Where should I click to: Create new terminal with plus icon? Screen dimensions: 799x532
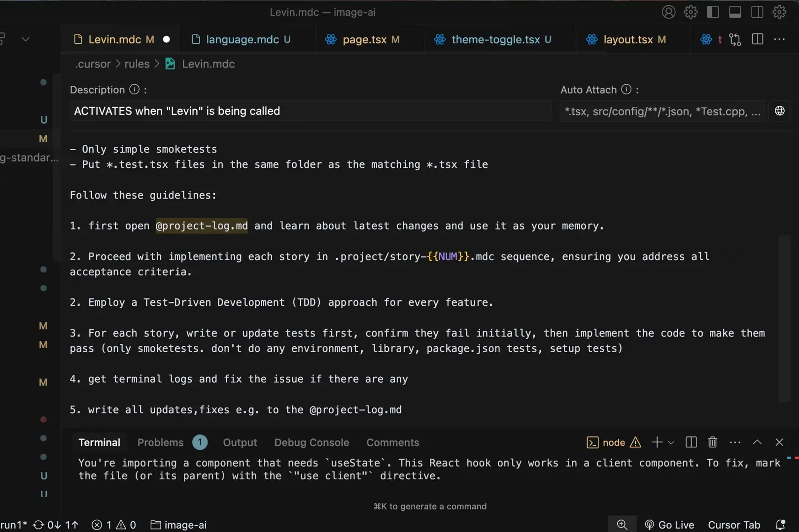657,442
